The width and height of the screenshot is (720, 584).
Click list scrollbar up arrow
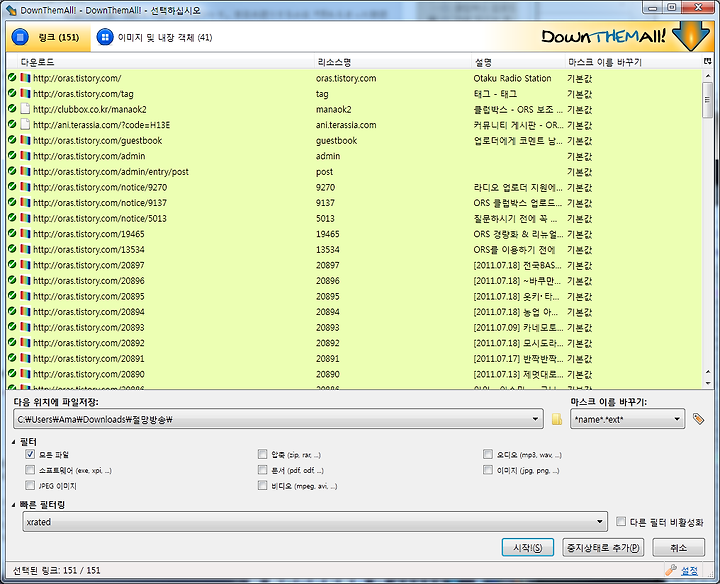coord(708,76)
